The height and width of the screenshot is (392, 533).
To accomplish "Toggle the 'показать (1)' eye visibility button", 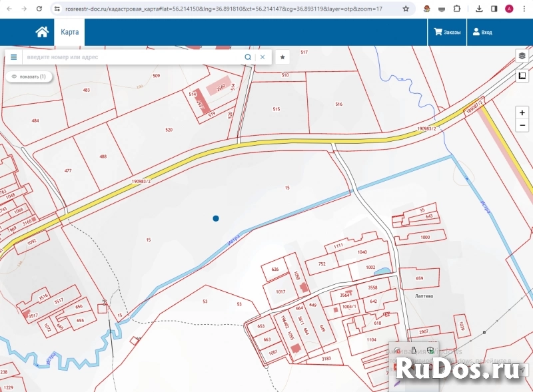I will point(29,77).
